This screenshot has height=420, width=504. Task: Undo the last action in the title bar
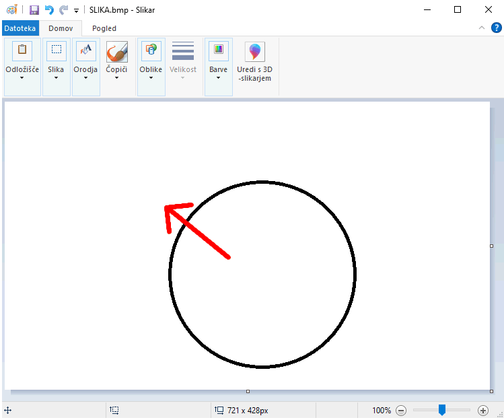click(x=49, y=10)
